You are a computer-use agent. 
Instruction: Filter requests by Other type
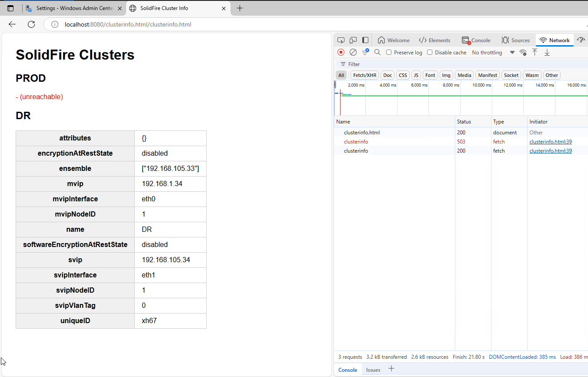(551, 75)
